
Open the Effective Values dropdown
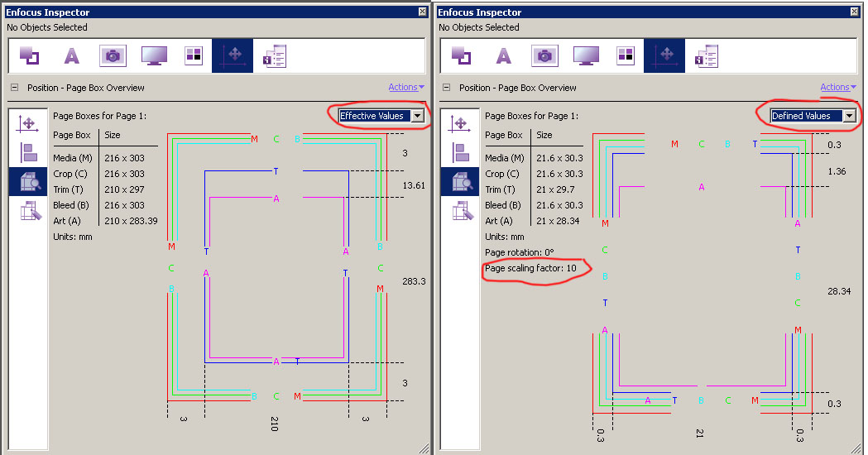[x=381, y=116]
